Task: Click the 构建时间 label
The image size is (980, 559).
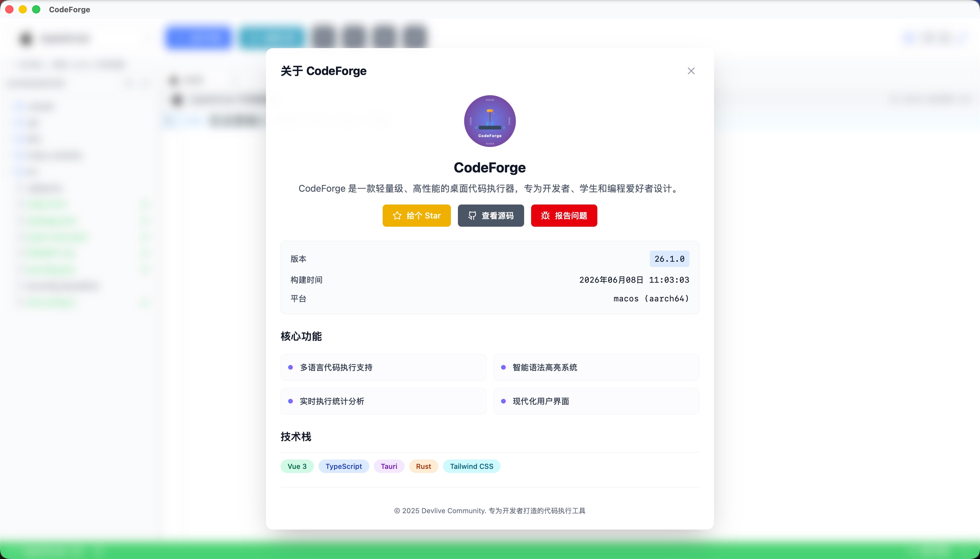Action: pyautogui.click(x=306, y=280)
